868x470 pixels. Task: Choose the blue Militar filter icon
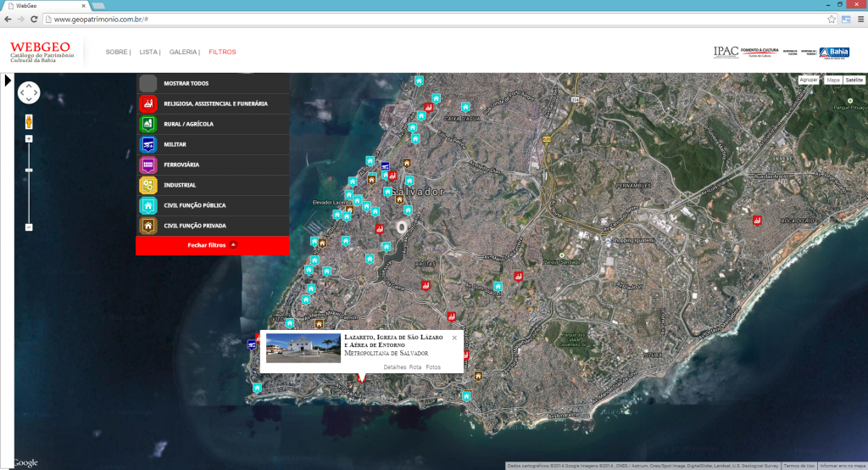(148, 144)
